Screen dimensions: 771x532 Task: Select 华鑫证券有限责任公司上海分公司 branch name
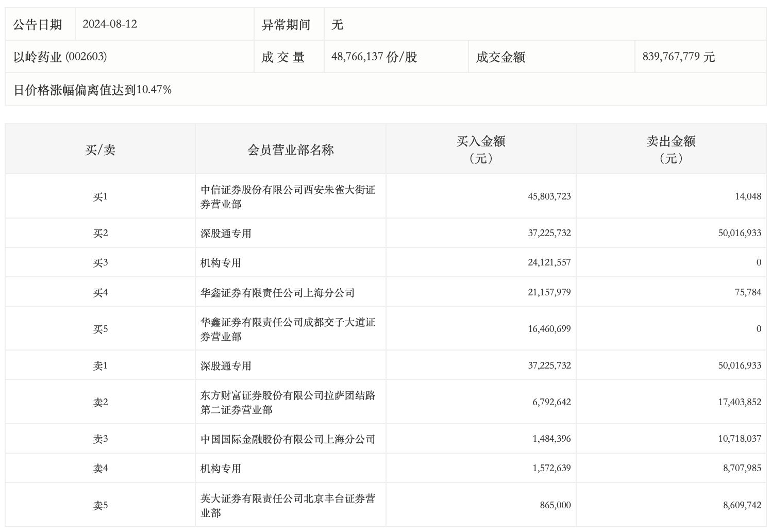click(277, 293)
